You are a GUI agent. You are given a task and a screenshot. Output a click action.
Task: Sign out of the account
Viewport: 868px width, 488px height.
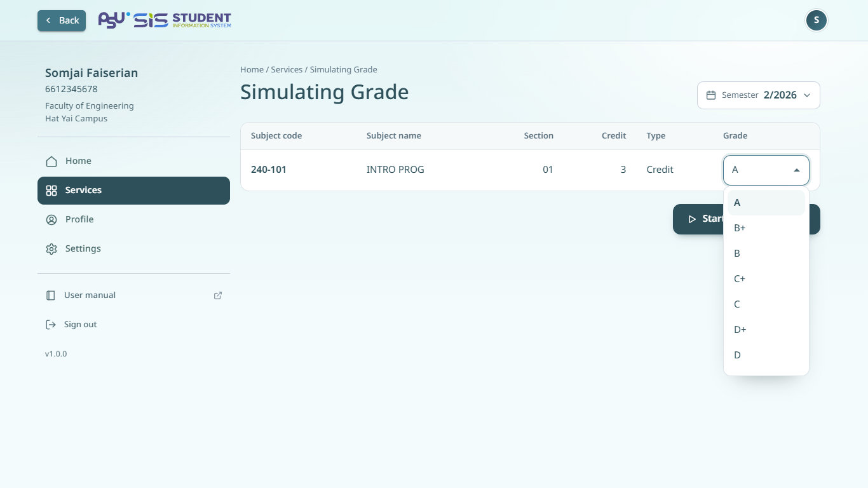point(133,325)
